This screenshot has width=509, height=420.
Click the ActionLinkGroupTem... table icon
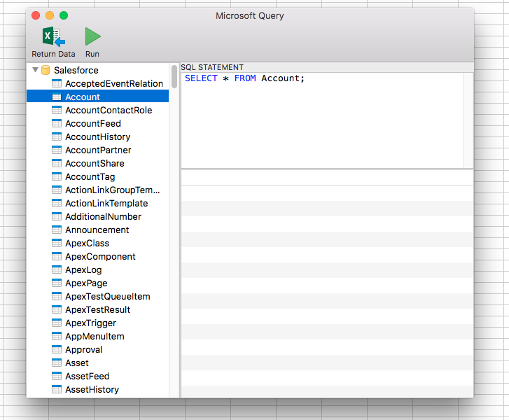click(x=57, y=190)
